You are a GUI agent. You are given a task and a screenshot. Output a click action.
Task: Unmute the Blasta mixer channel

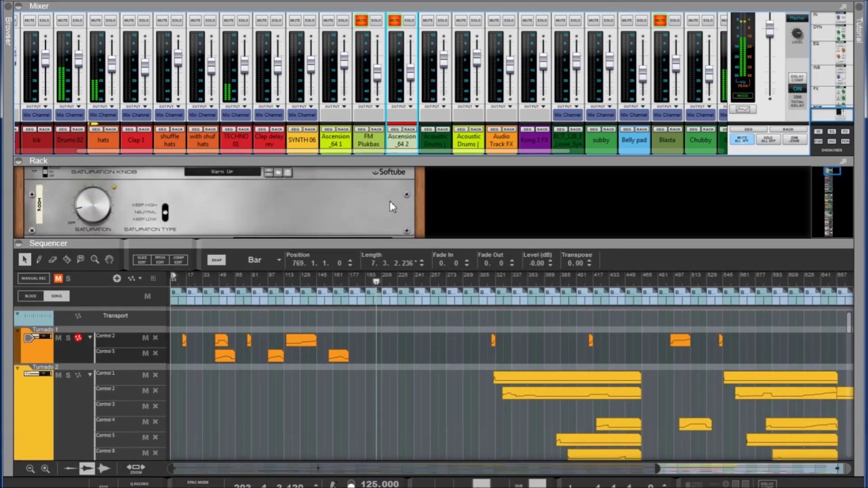(x=660, y=21)
